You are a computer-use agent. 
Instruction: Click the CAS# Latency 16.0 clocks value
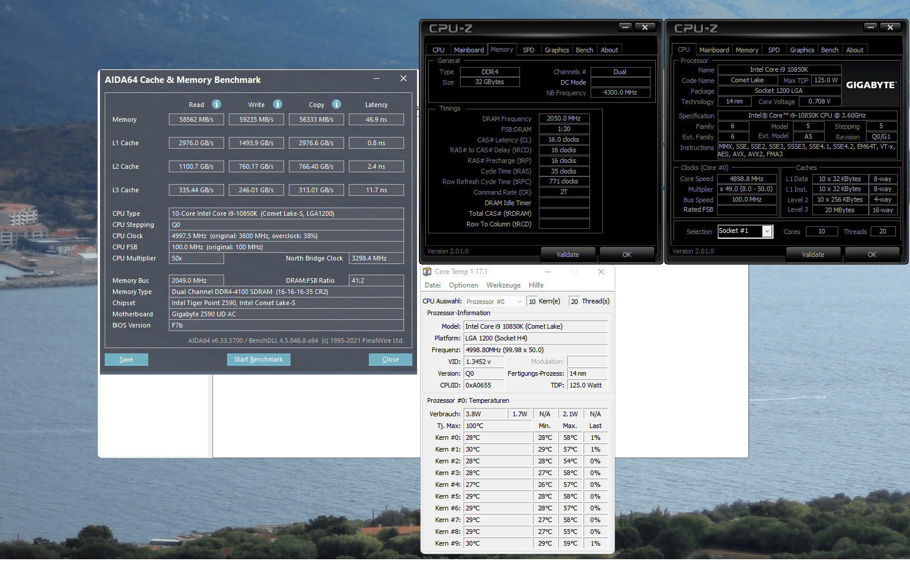click(x=564, y=139)
